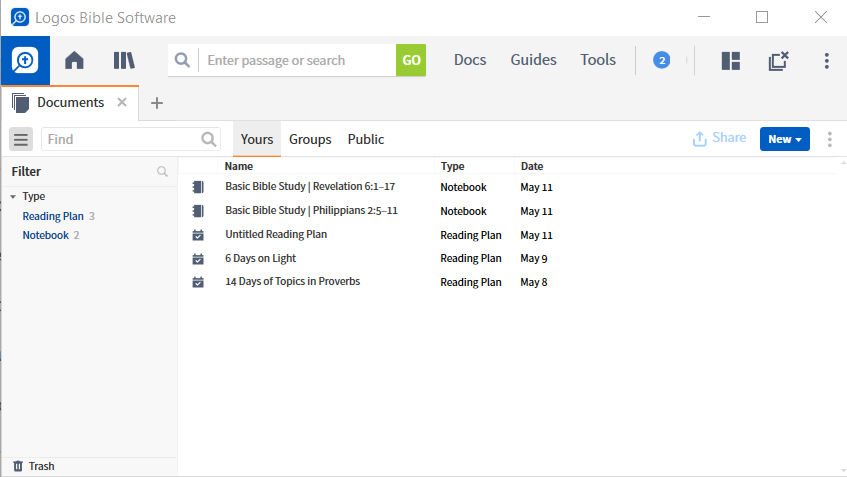Focus the Enter passage or search field
847x477 pixels.
(x=298, y=60)
